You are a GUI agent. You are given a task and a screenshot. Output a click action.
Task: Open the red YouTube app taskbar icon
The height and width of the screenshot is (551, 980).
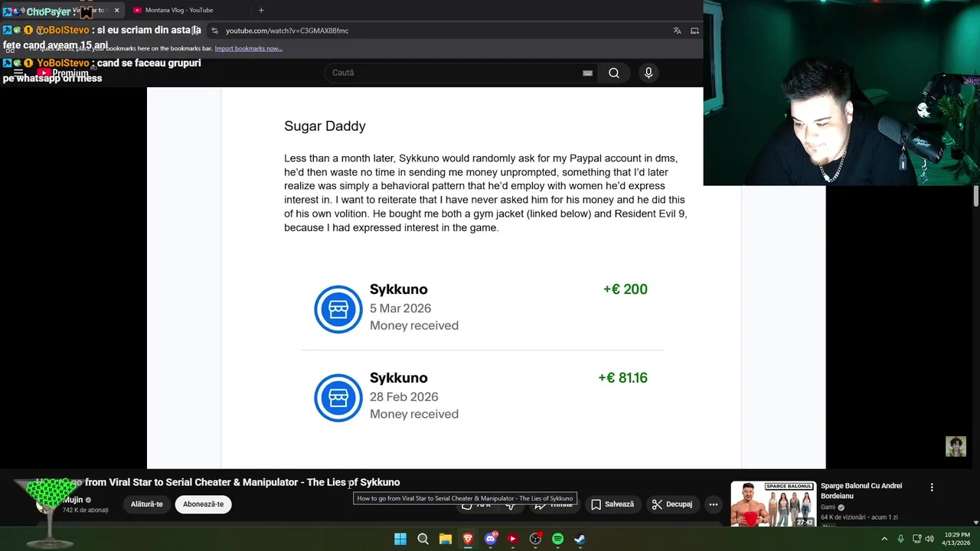click(513, 539)
